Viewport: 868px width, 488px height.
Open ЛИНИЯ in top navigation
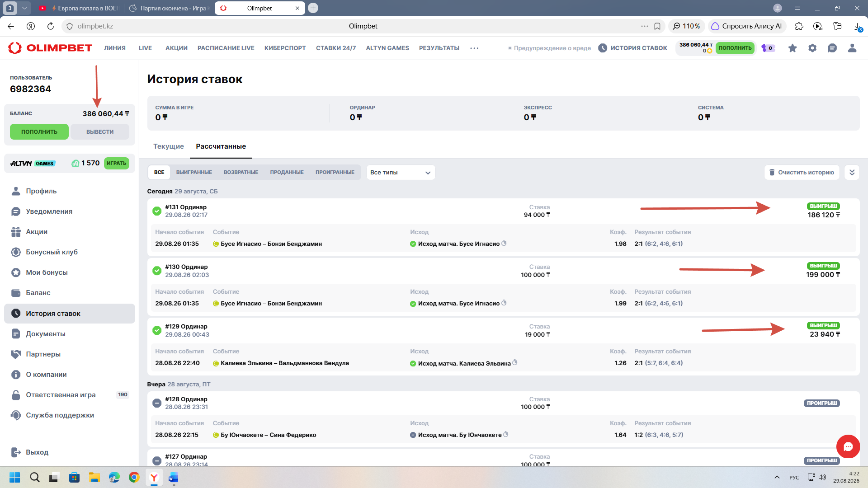[x=115, y=48]
